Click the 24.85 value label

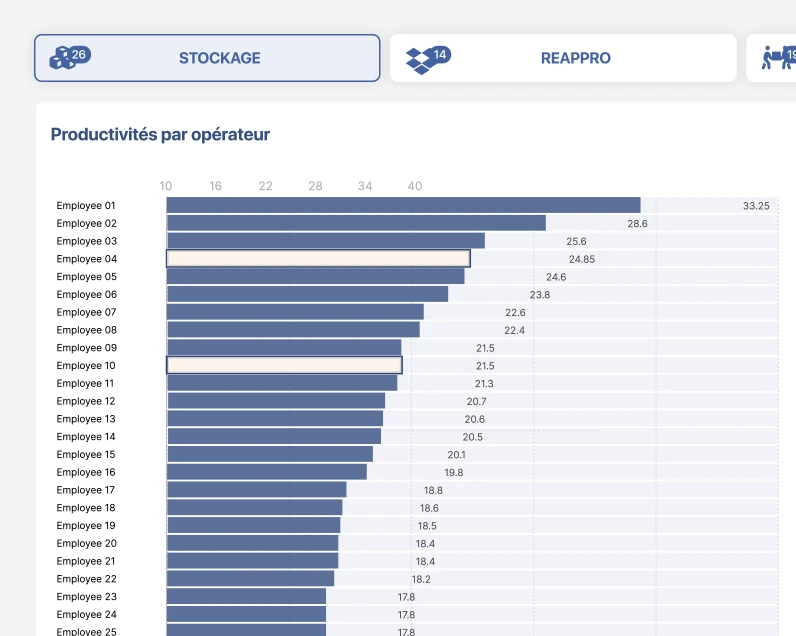[x=582, y=259]
